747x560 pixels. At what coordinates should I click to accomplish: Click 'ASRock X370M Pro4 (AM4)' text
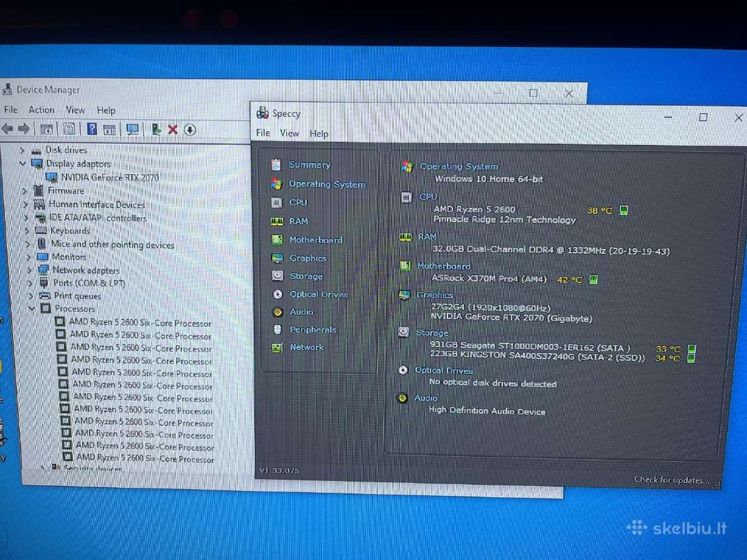[x=489, y=279]
